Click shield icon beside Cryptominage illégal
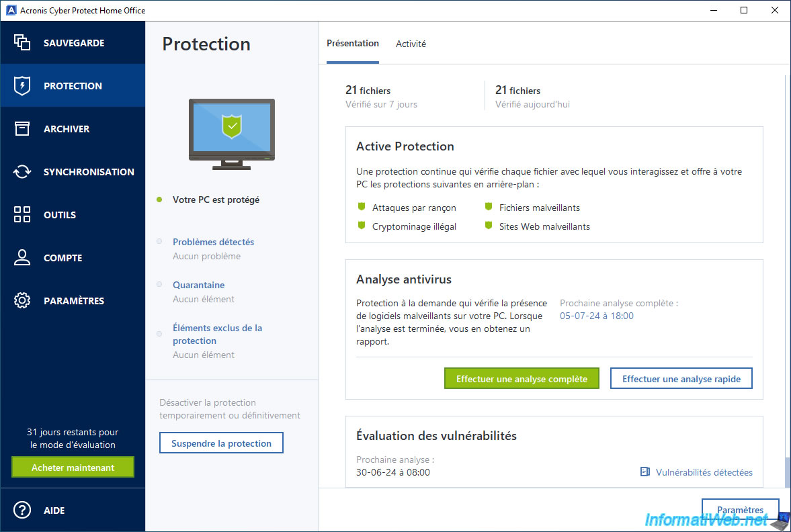This screenshot has width=791, height=532. (361, 226)
